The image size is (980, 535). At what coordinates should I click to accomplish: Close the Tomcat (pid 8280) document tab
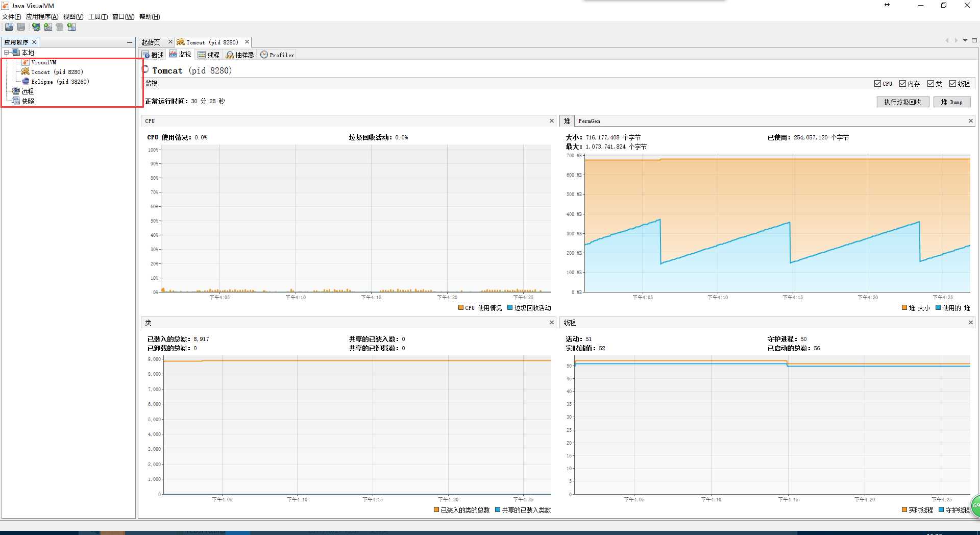tap(247, 42)
